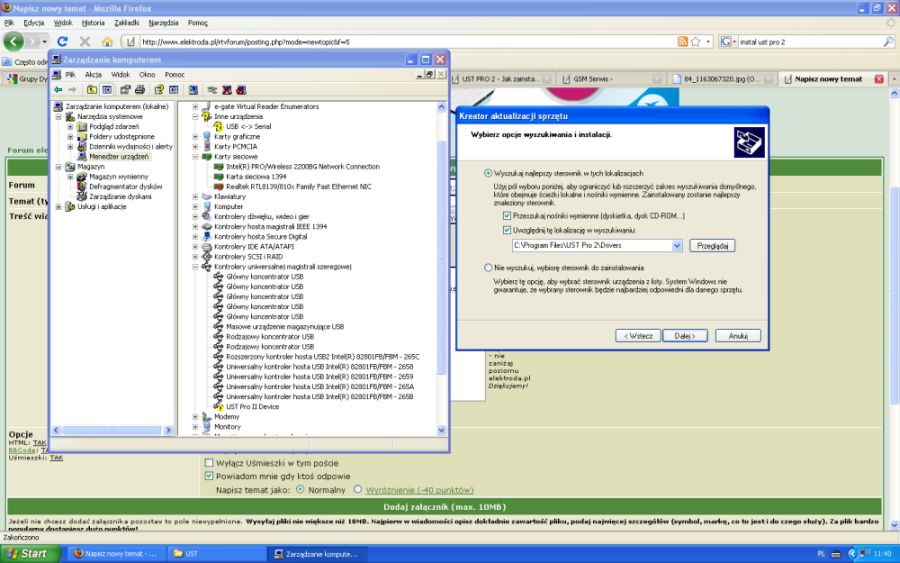This screenshot has height=563, width=900.
Task: Click the Windows Start button
Action: 30,554
